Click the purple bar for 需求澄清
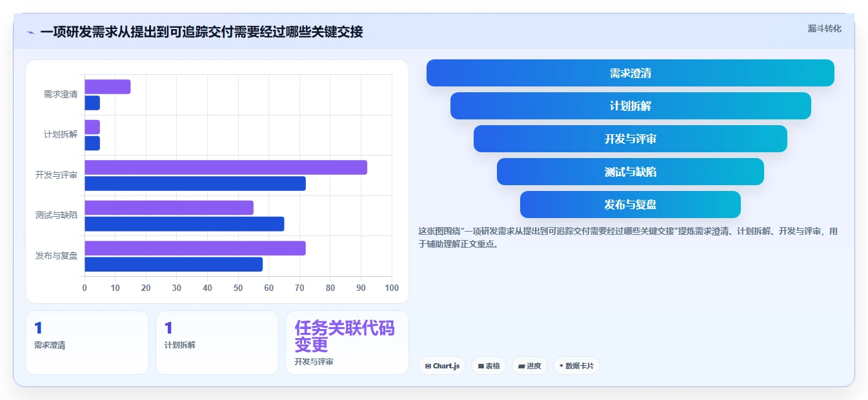 coord(108,86)
